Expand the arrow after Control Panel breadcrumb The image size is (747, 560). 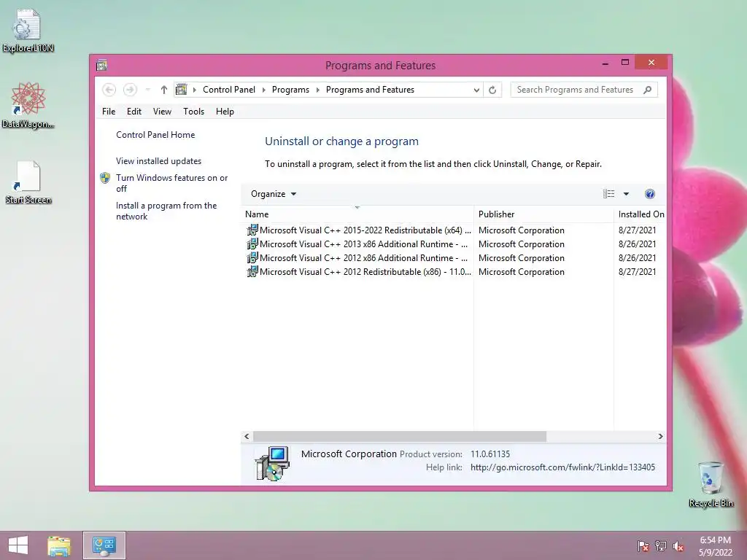point(264,90)
